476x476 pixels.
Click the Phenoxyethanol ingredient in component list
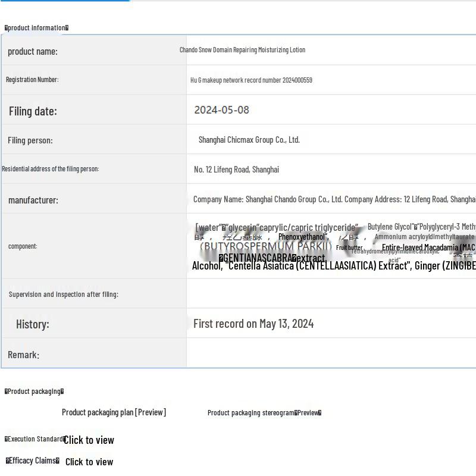pyautogui.click(x=303, y=237)
